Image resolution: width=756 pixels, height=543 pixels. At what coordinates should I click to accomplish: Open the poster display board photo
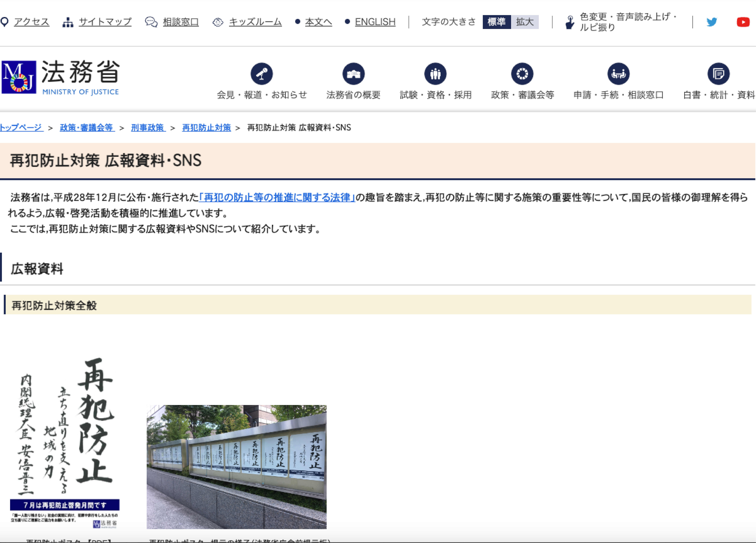237,467
